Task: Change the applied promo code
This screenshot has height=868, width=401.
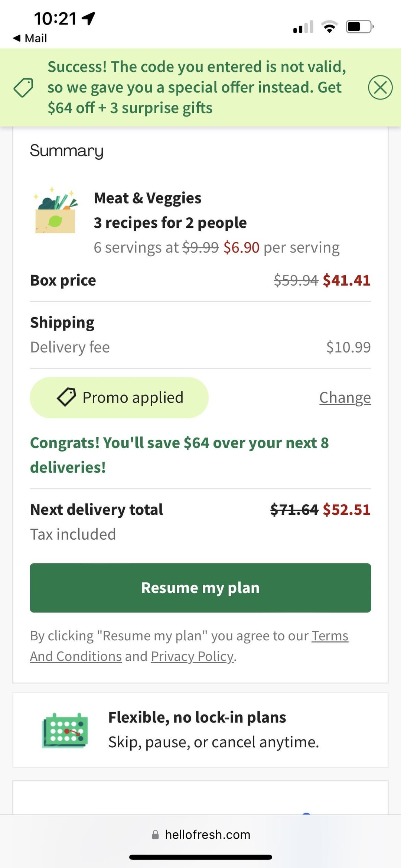Action: point(345,397)
